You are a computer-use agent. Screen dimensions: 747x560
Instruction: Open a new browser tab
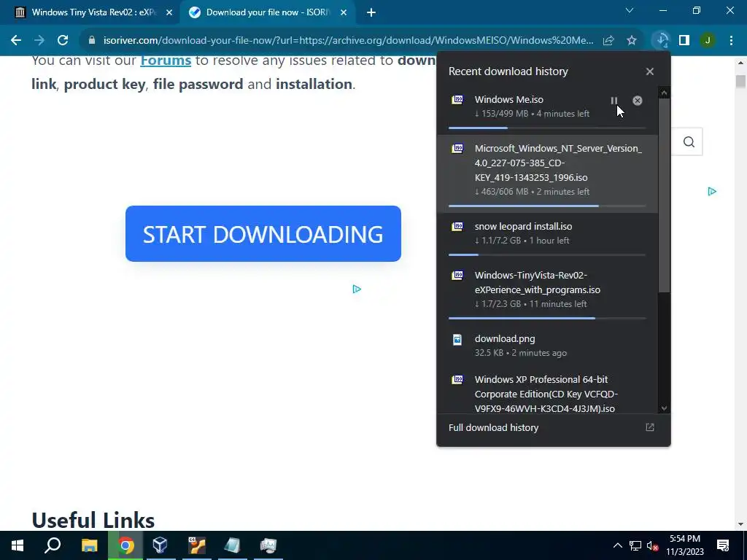pyautogui.click(x=371, y=13)
